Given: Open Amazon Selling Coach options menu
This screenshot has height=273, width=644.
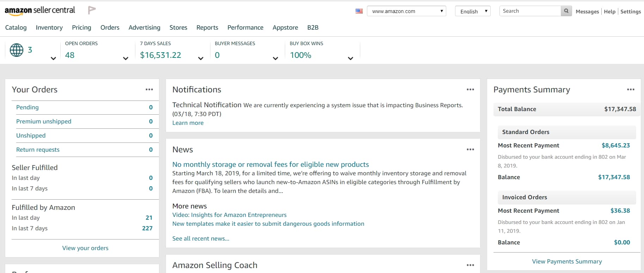Looking at the screenshot, I should tap(470, 265).
